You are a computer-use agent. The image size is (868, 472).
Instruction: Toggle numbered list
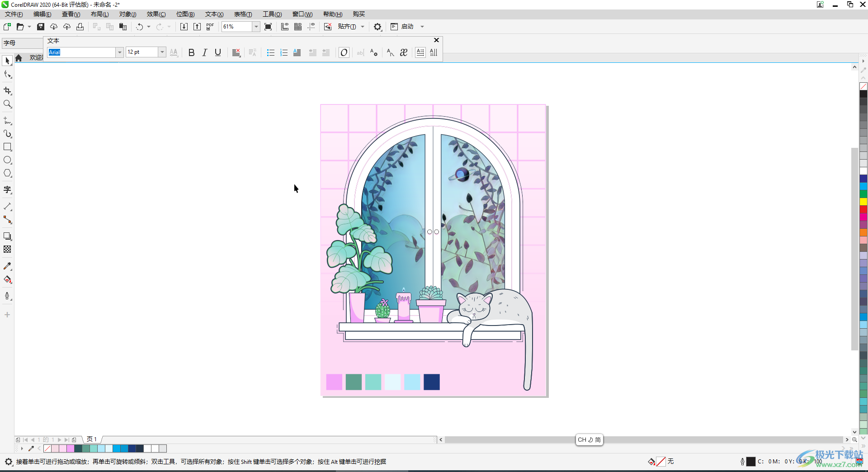pyautogui.click(x=284, y=52)
